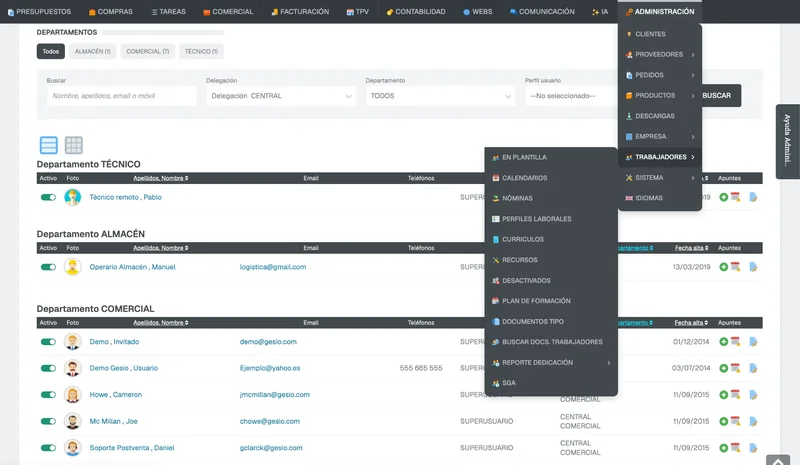Expand the Proveedores submenu
This screenshot has width=800, height=465.
pos(660,55)
